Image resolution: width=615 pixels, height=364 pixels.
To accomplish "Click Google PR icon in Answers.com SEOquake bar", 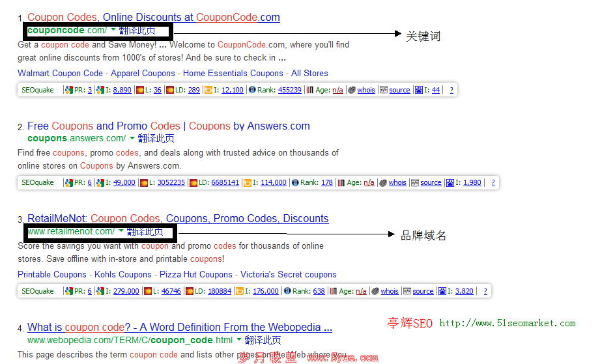I will tap(69, 182).
